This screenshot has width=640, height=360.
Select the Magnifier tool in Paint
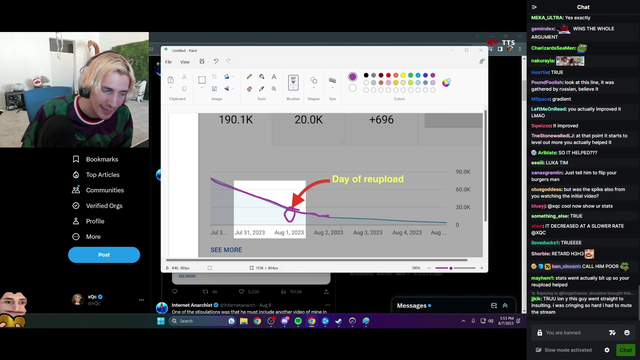[274, 89]
